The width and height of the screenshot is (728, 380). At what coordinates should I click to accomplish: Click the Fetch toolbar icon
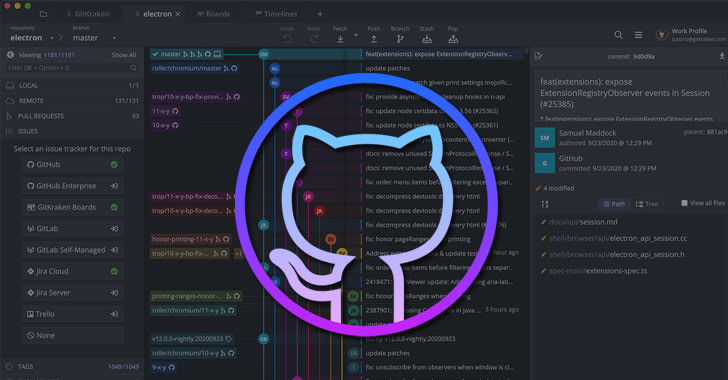coord(340,39)
